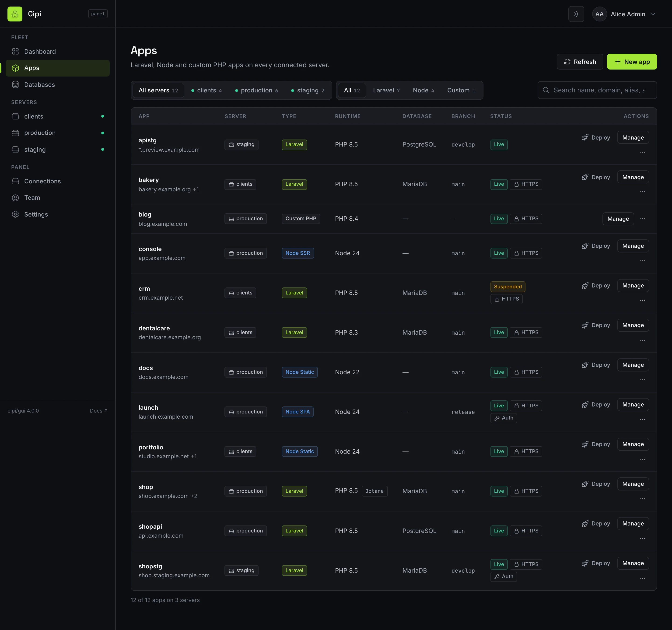
Task: Show only Laravel type apps
Action: (x=386, y=90)
